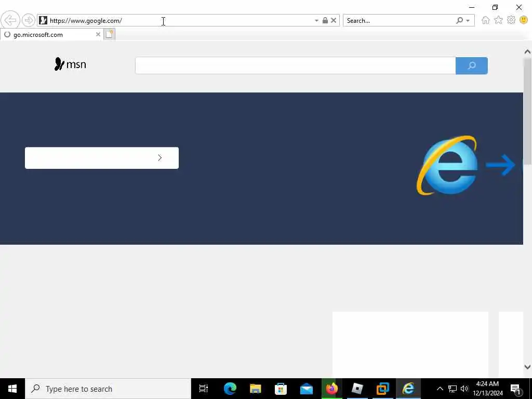Open the network status tray icon
532x399 pixels.
(x=453, y=389)
